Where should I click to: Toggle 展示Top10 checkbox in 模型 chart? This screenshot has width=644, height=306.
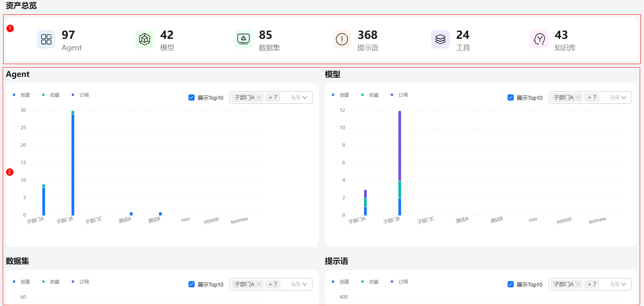coord(511,97)
